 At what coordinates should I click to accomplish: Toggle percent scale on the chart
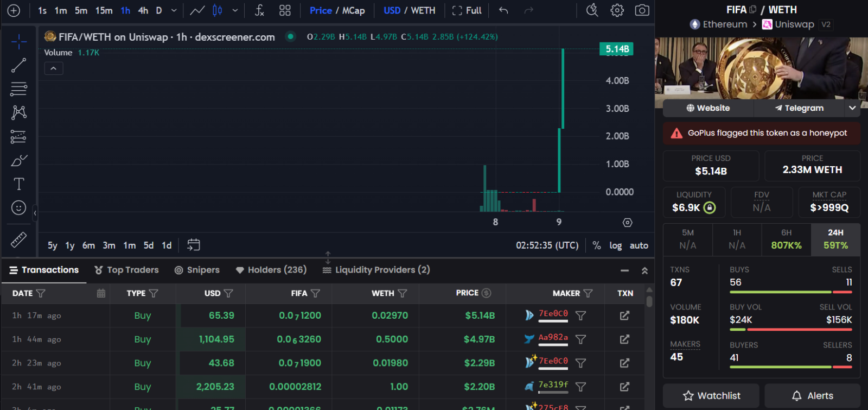597,245
